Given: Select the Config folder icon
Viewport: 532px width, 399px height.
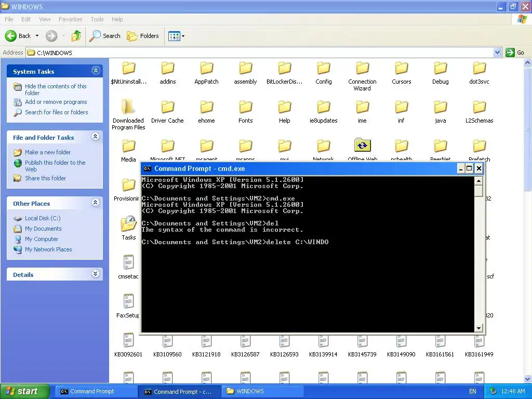Looking at the screenshot, I should 324,68.
